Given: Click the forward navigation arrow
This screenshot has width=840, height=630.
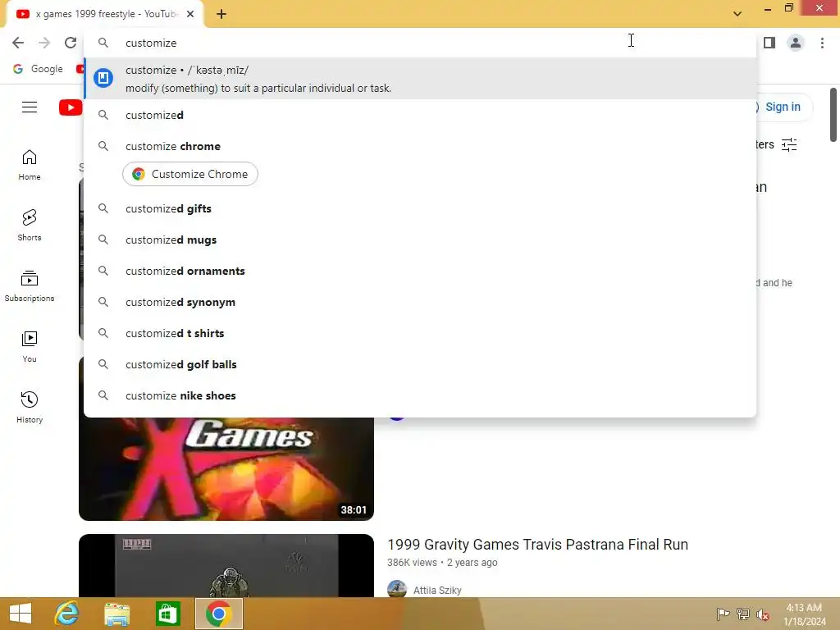Looking at the screenshot, I should pos(44,43).
